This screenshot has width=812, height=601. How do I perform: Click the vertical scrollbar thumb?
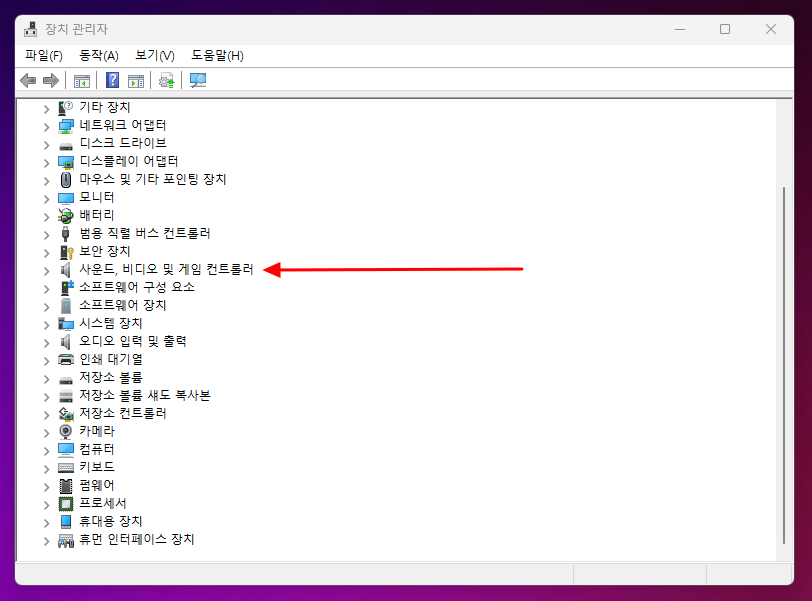(x=784, y=365)
